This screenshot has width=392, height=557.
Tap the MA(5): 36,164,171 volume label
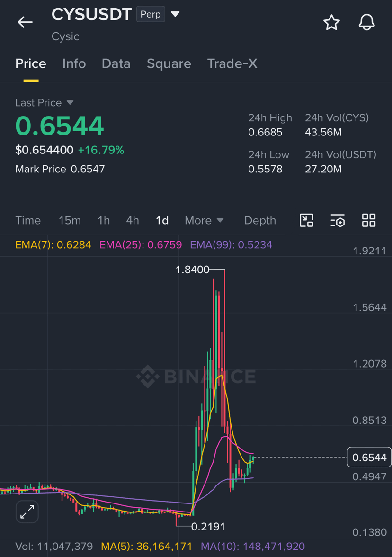tap(146, 547)
